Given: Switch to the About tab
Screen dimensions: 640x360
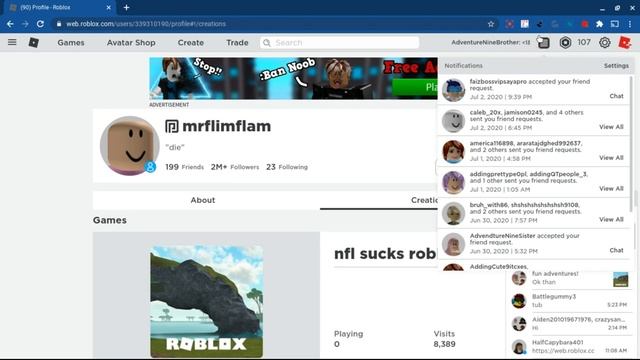Looking at the screenshot, I should pos(203,200).
